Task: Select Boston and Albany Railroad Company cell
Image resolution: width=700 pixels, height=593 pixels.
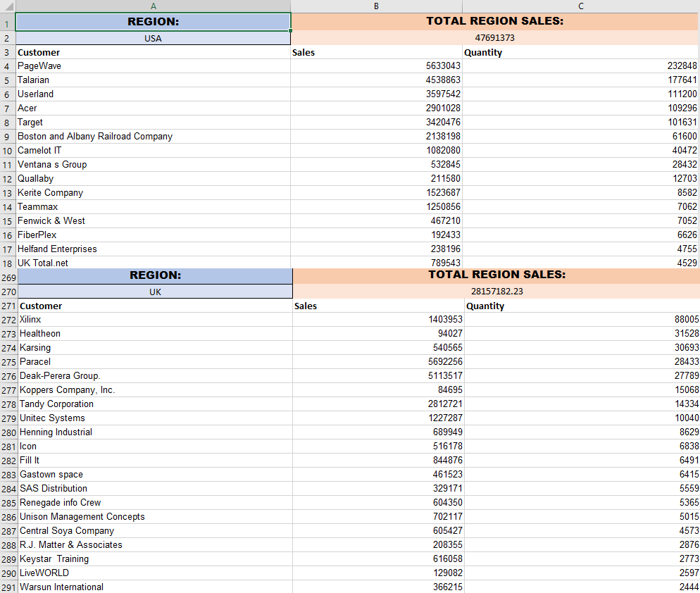Action: 153,136
